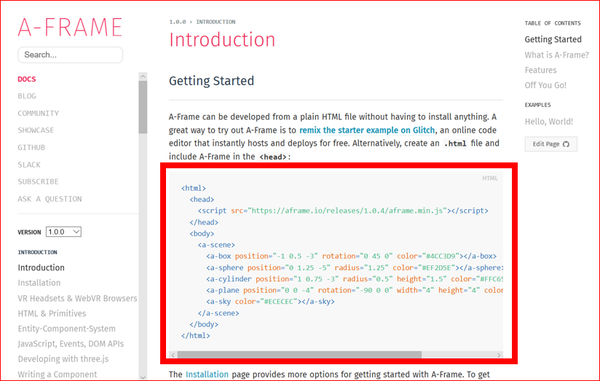600x381 pixels.
Task: Open VR Headsets & WebVR Browsers page
Action: [77, 298]
